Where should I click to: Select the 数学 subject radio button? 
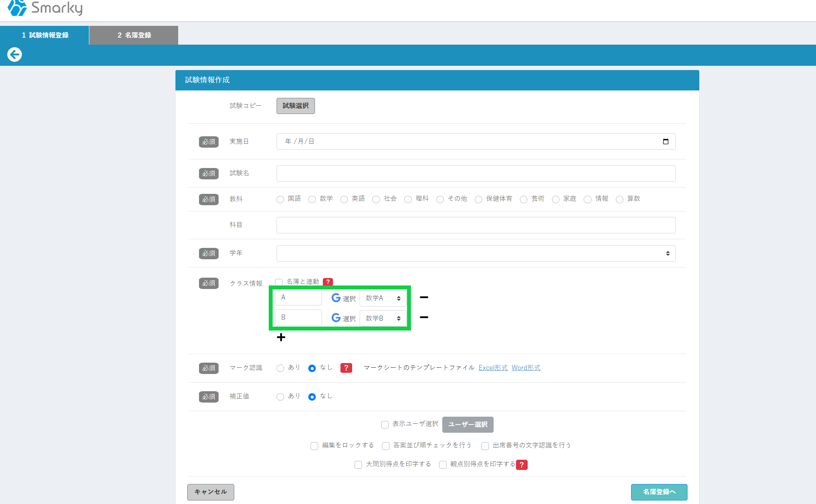[312, 199]
